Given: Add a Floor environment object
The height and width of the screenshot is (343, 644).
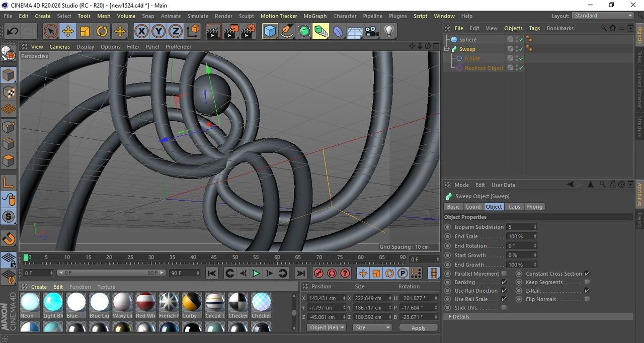Looking at the screenshot, I should [355, 32].
